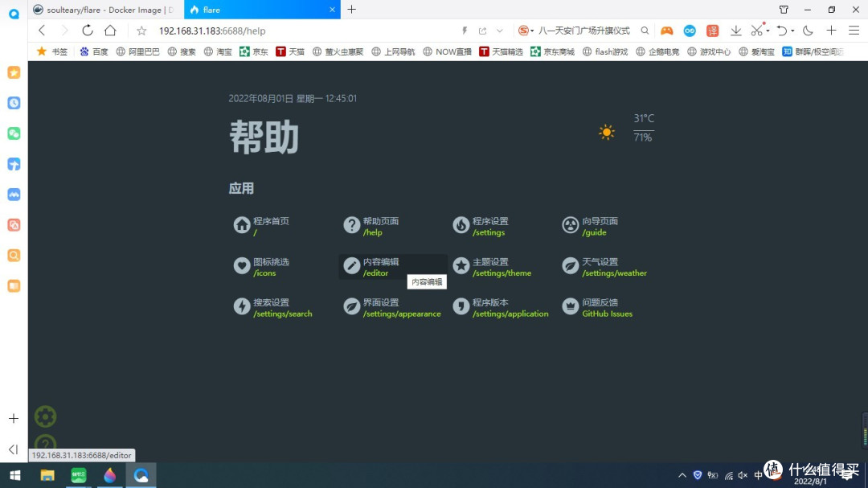Open the 图标挑选 heart icon
The image size is (868, 488).
tap(241, 266)
